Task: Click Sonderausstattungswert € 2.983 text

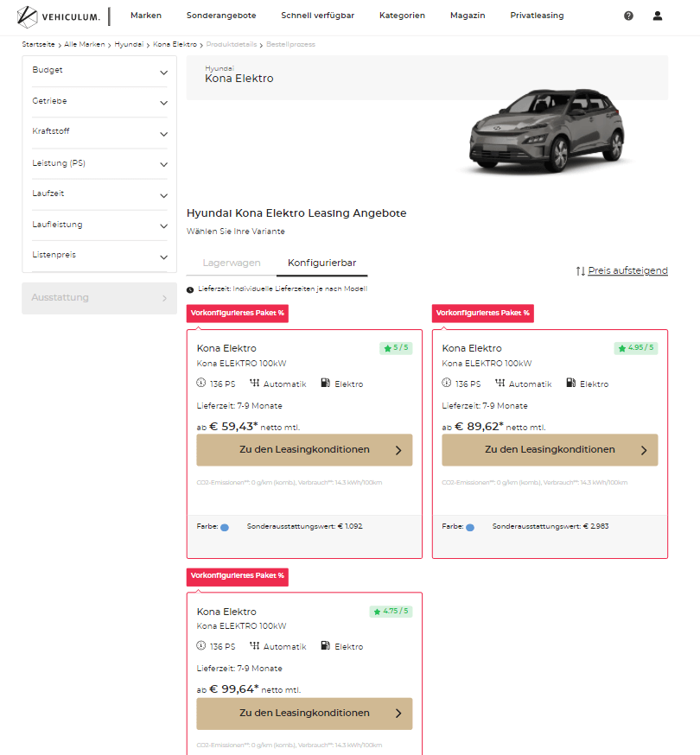Action: click(x=550, y=526)
